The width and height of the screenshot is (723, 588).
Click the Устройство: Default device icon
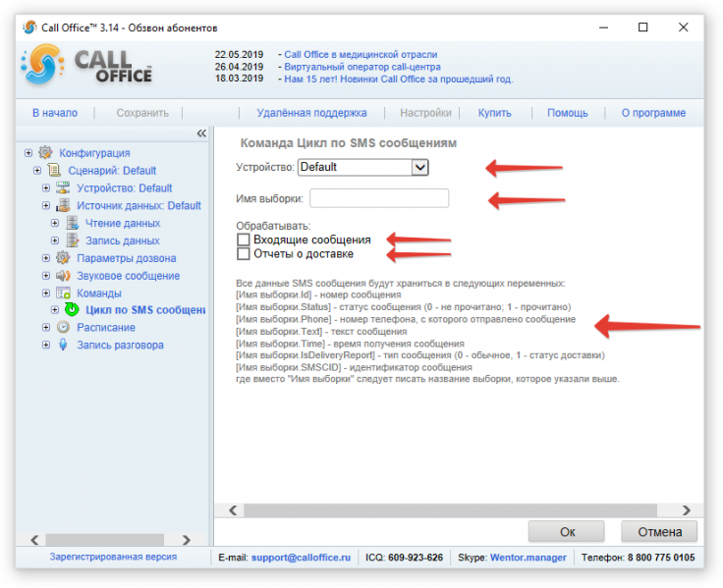pos(63,187)
